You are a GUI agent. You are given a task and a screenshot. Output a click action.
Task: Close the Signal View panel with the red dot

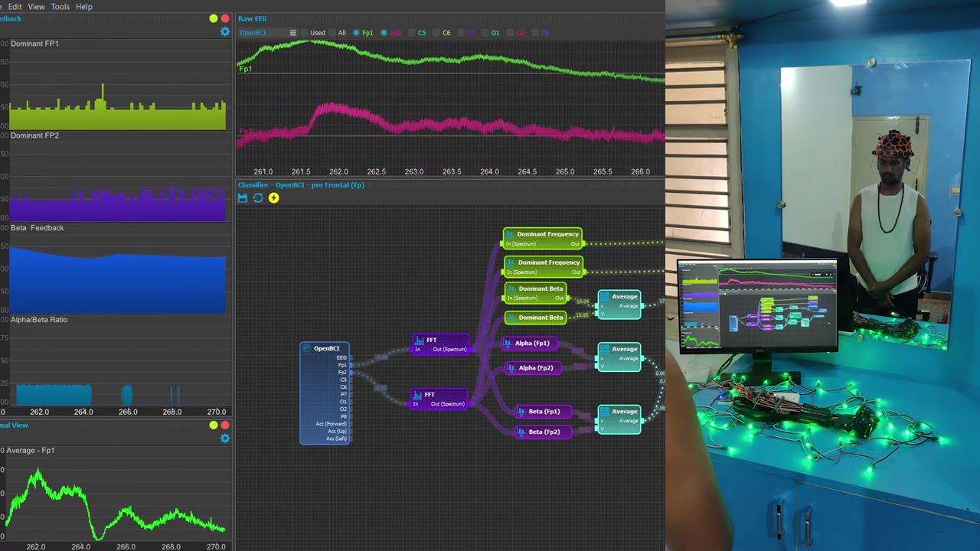tap(225, 425)
